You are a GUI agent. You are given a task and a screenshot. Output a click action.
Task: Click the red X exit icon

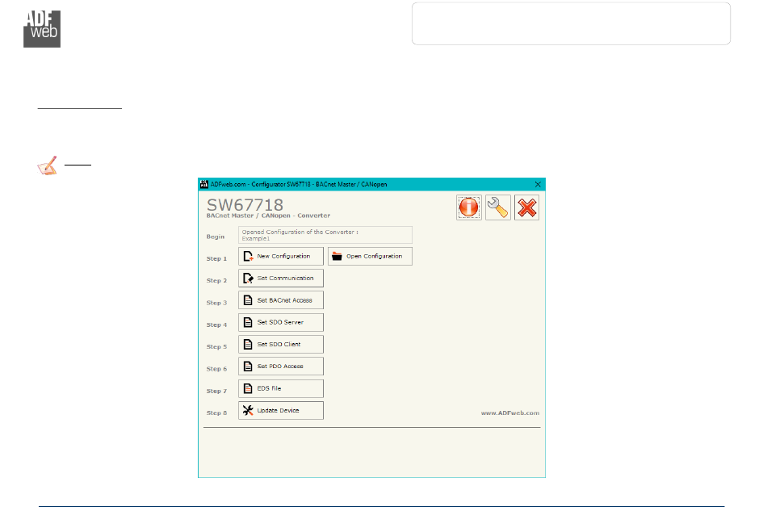click(x=527, y=207)
